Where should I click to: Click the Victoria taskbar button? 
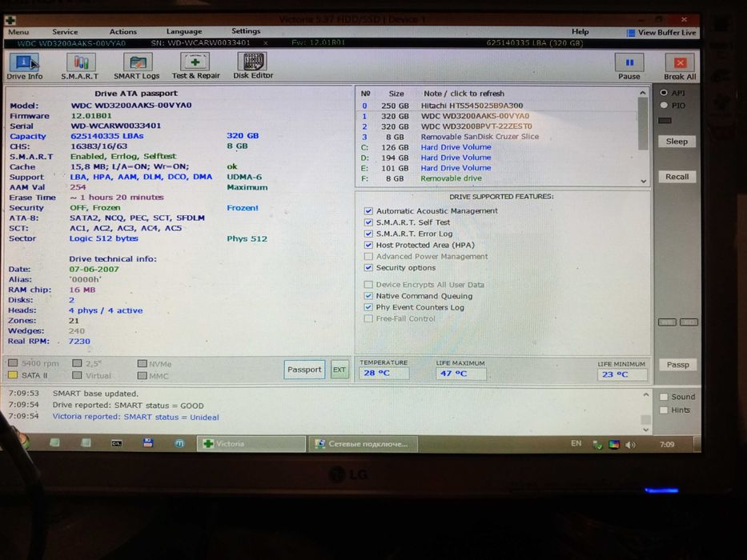(251, 444)
